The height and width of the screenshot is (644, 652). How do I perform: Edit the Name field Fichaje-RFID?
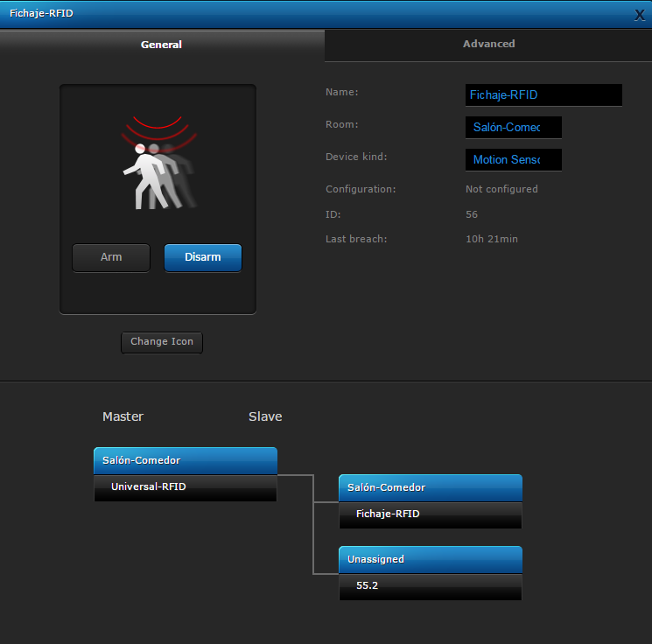[543, 95]
